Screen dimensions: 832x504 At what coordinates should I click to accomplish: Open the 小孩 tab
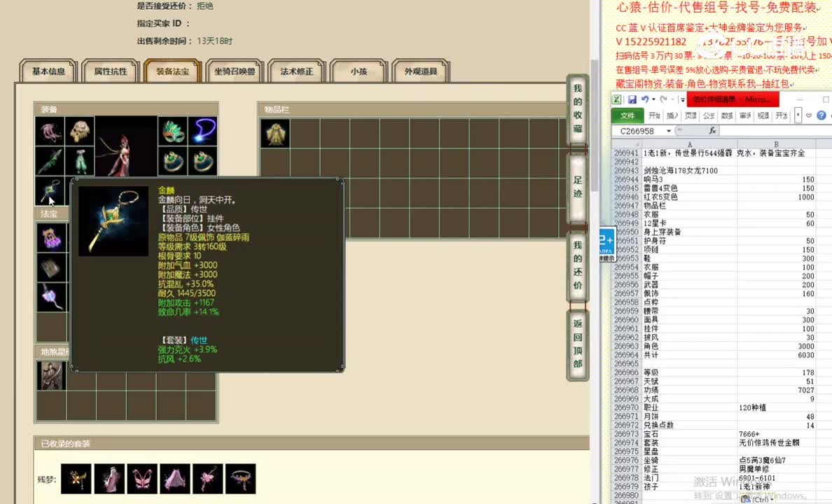click(359, 71)
